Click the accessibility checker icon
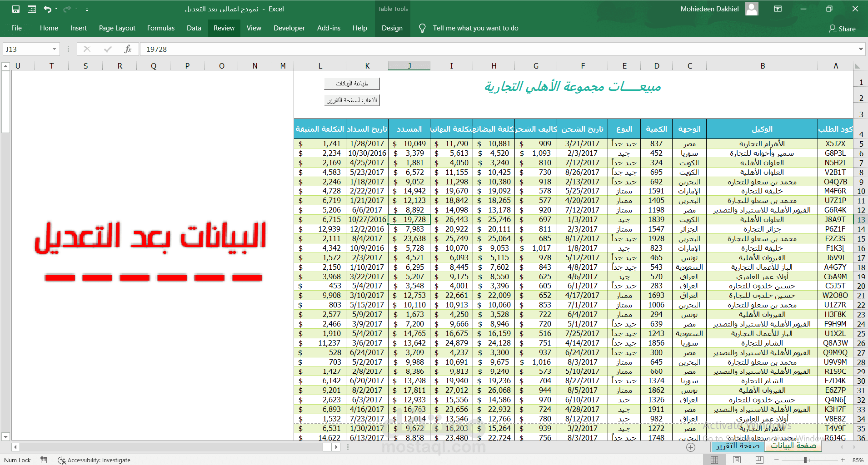This screenshot has width=868, height=465. tap(62, 460)
